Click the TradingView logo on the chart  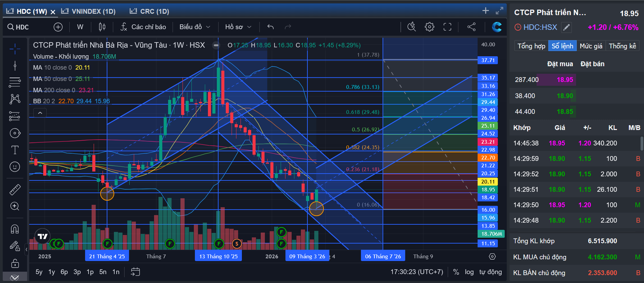43,236
